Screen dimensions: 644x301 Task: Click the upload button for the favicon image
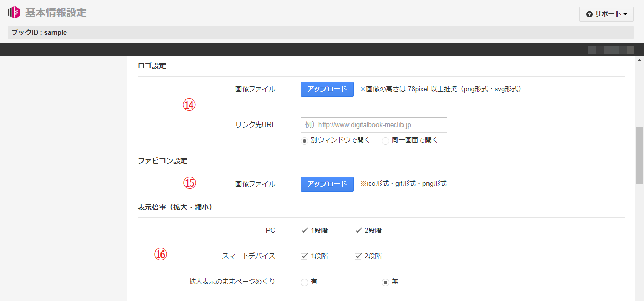click(x=327, y=184)
